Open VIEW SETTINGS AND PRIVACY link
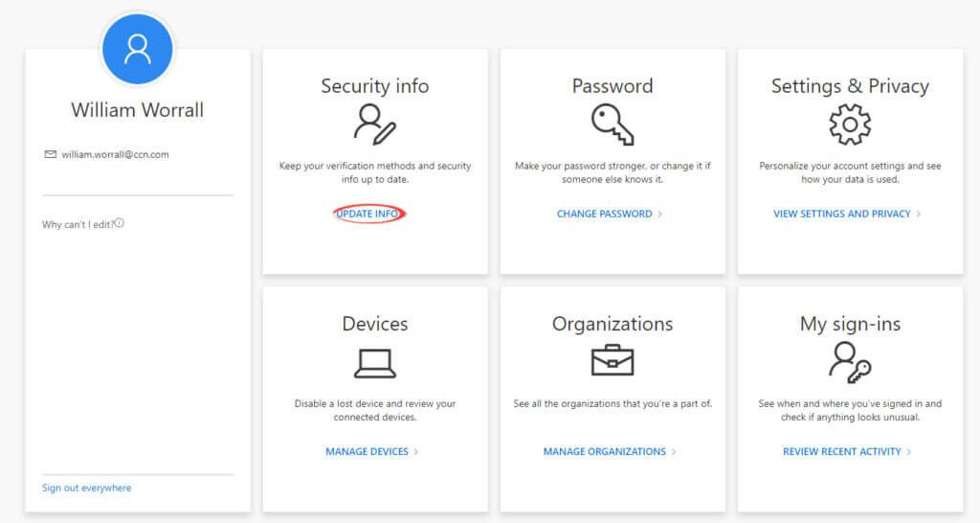 tap(842, 214)
